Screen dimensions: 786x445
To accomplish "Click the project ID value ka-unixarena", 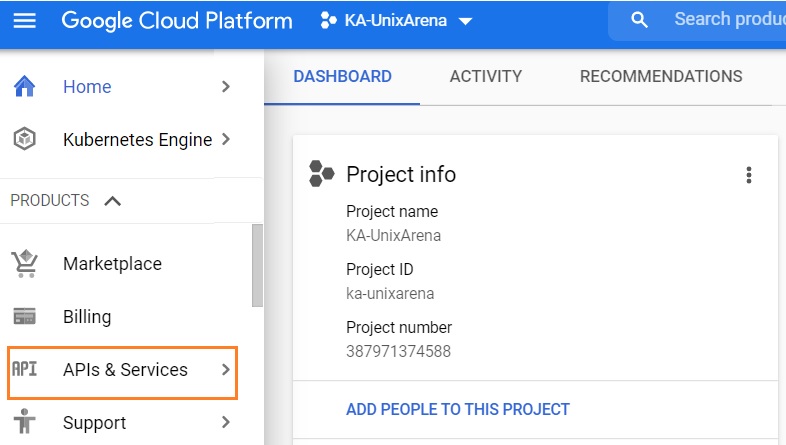I will click(390, 293).
